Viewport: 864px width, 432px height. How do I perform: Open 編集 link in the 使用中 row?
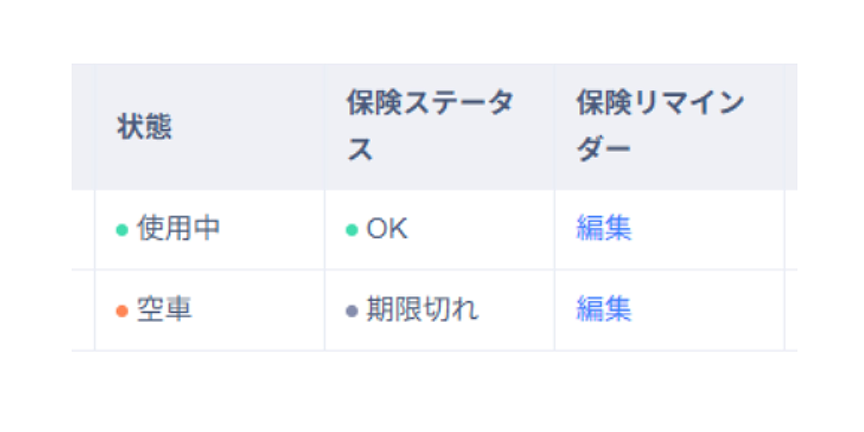click(x=604, y=229)
